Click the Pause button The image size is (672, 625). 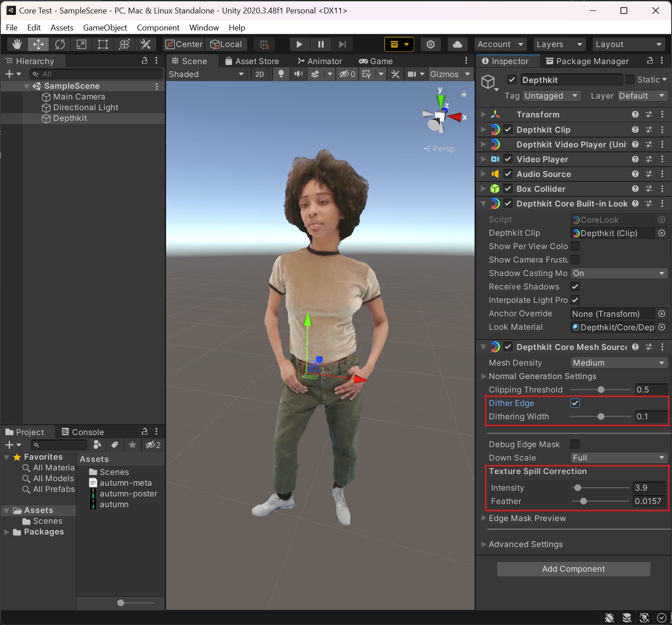(x=321, y=44)
